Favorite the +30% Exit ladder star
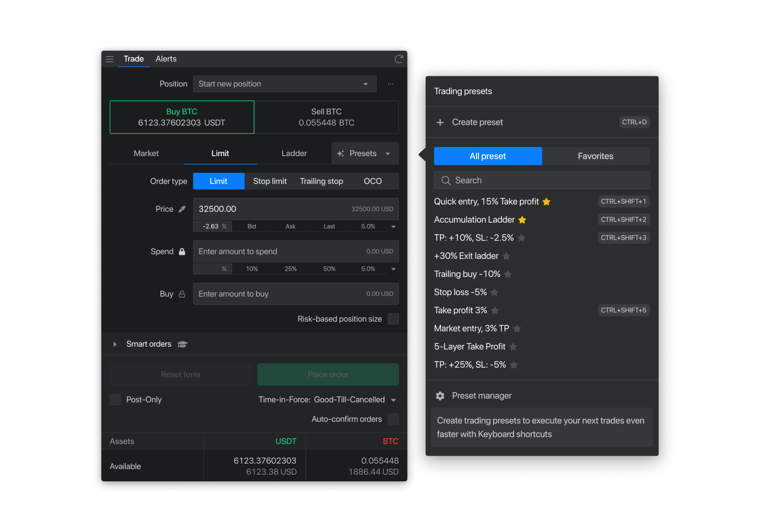The height and width of the screenshot is (532, 760). point(506,256)
